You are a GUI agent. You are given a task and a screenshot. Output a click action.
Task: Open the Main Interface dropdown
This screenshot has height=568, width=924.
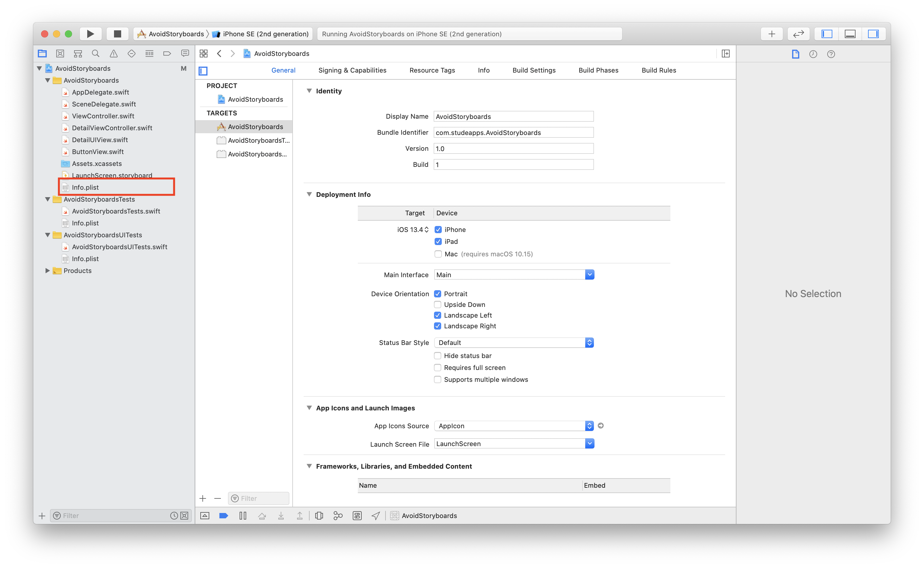[589, 274]
